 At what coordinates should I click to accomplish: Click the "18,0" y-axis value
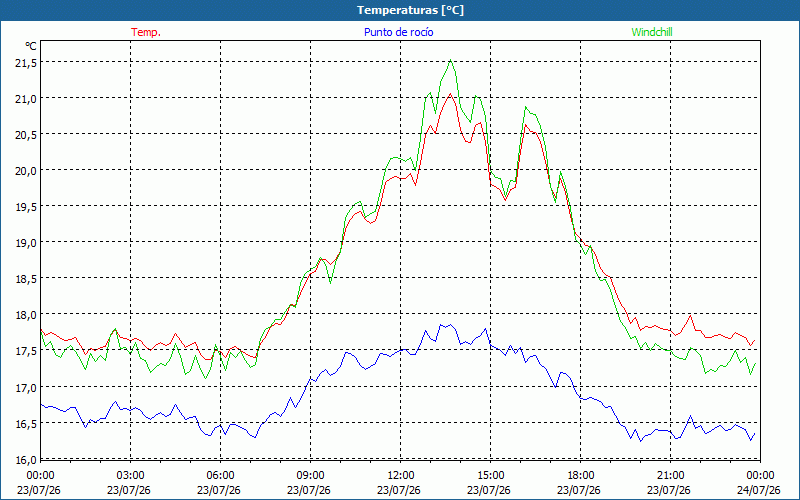point(28,315)
